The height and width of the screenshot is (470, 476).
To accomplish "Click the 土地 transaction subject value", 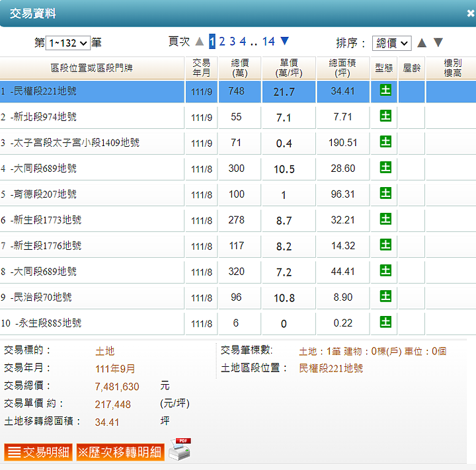I will point(104,351).
